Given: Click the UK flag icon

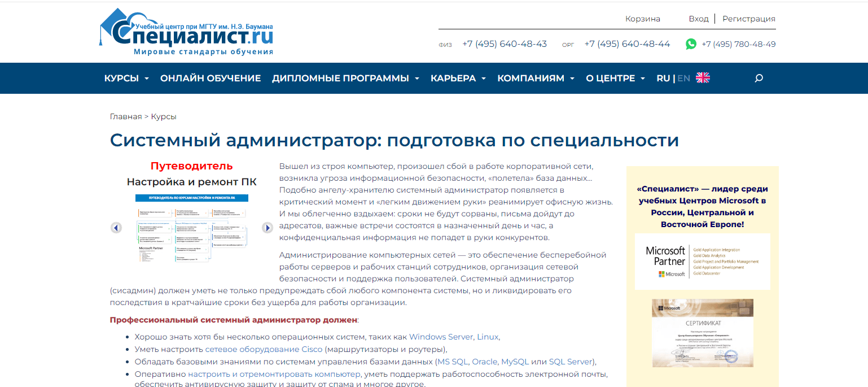Looking at the screenshot, I should (x=703, y=78).
